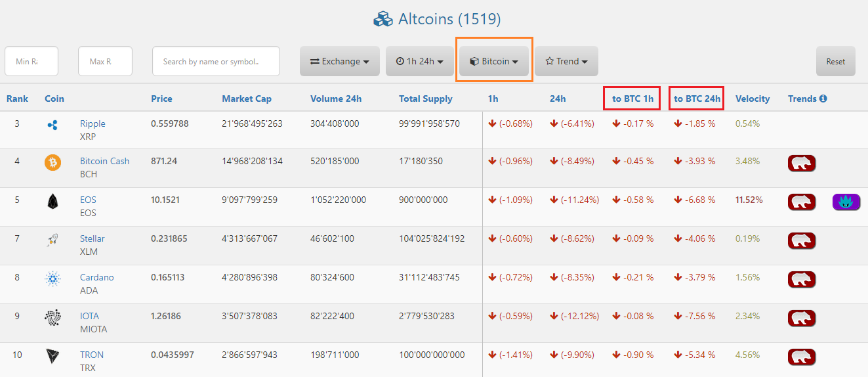Click the bear trend badge for Cardano
The height and width of the screenshot is (377, 868).
pyautogui.click(x=801, y=279)
